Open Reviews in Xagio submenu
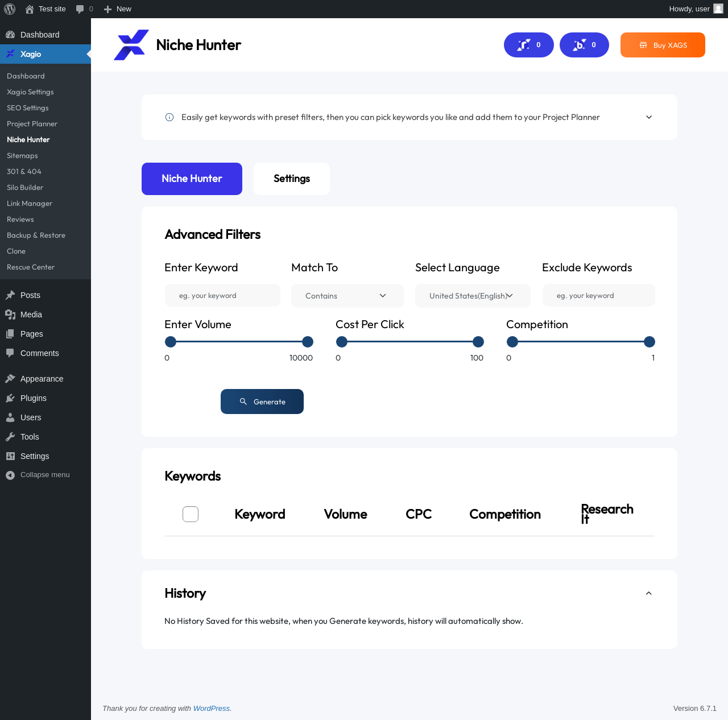This screenshot has height=720, width=728. click(20, 220)
